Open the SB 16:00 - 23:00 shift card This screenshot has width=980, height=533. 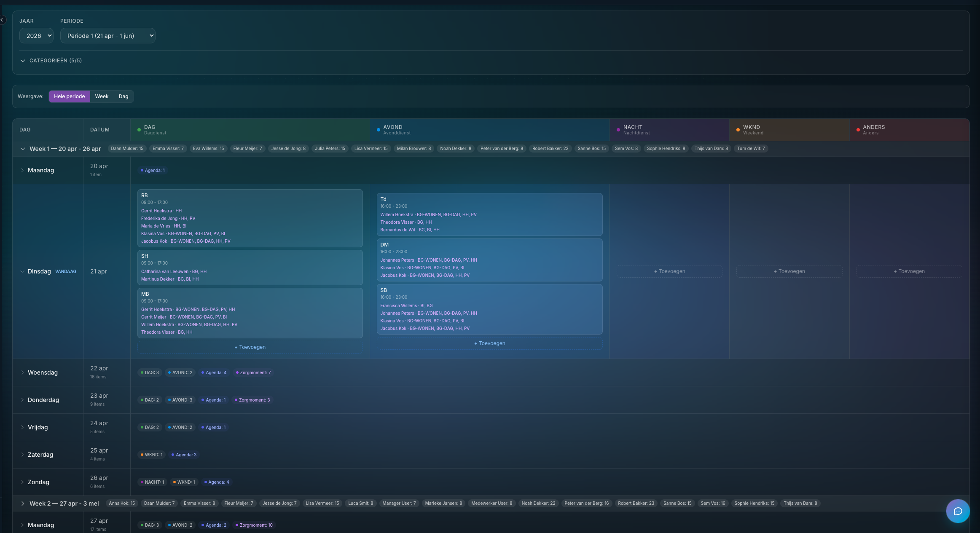pyautogui.click(x=489, y=309)
